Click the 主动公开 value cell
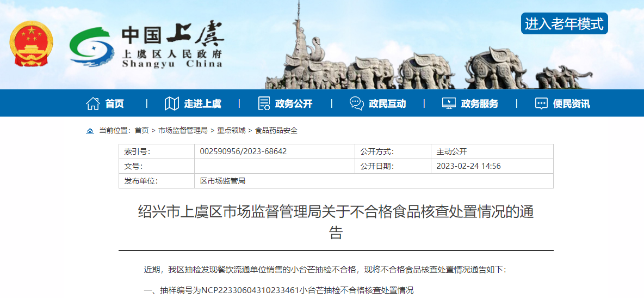 click(492, 151)
